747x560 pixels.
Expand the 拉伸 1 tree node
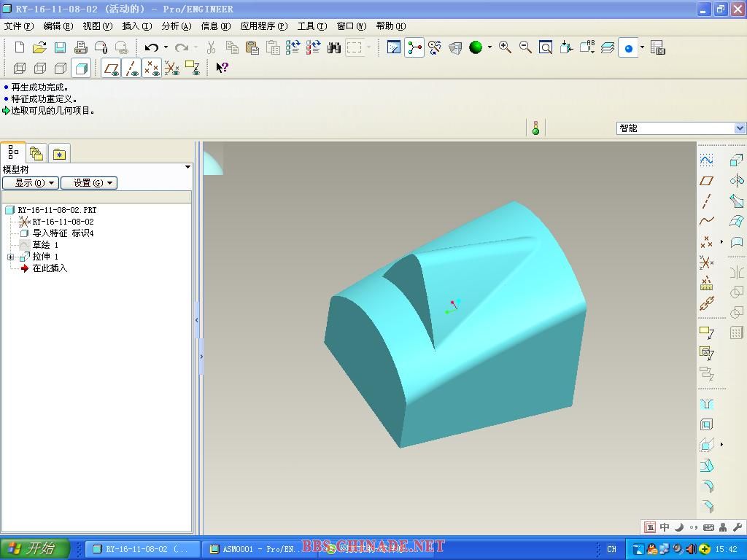pyautogui.click(x=10, y=257)
